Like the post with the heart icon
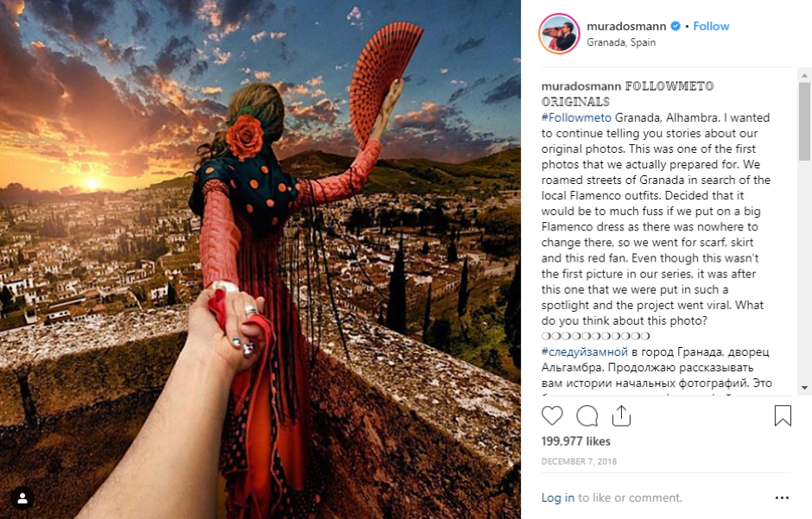The image size is (812, 519). 552,415
